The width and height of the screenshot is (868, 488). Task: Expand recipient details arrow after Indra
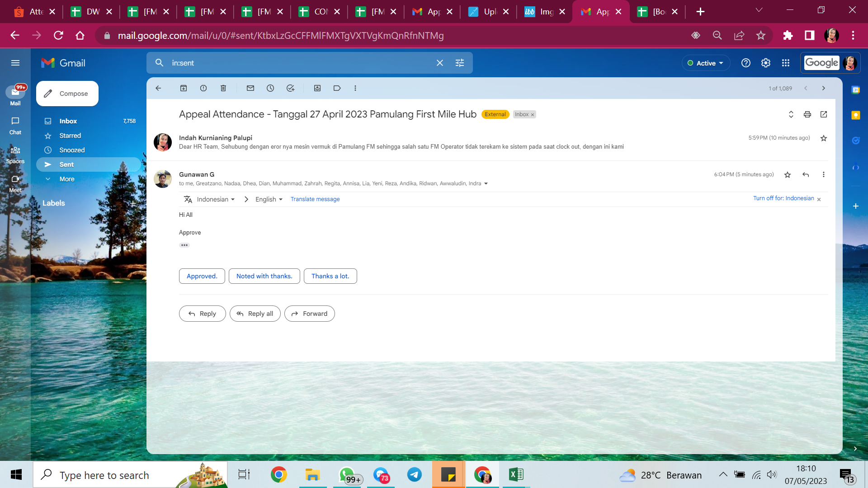(486, 184)
